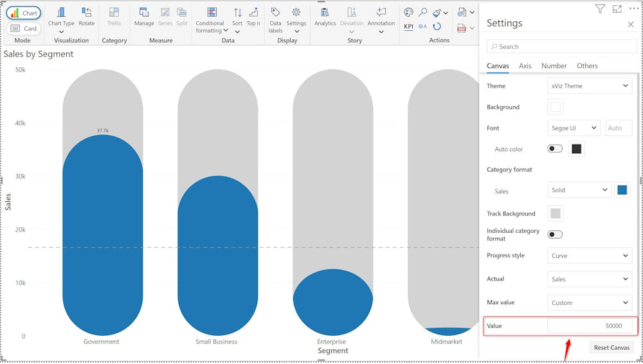
Task: Click the Settings search field
Action: 562,46
